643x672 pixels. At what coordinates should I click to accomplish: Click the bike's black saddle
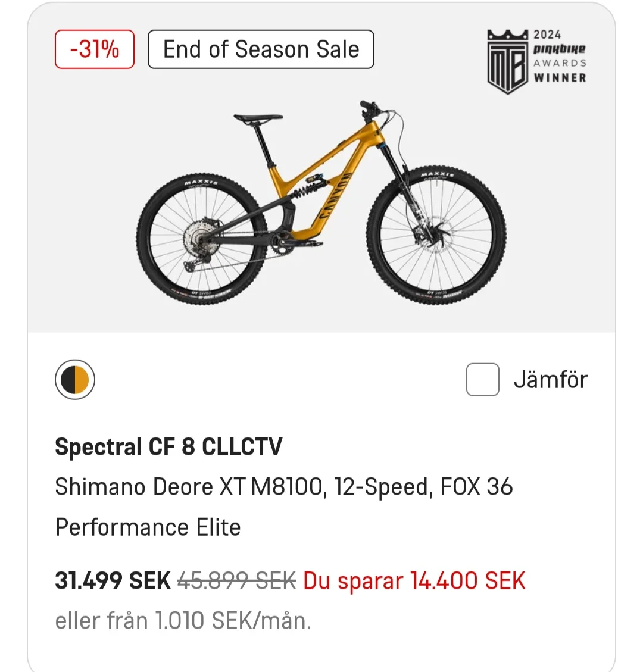click(258, 118)
